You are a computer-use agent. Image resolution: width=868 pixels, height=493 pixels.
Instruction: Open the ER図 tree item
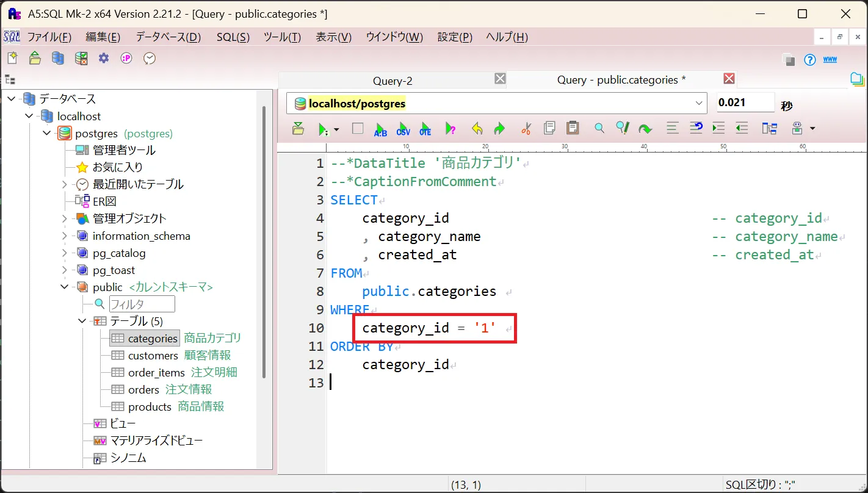coord(104,201)
